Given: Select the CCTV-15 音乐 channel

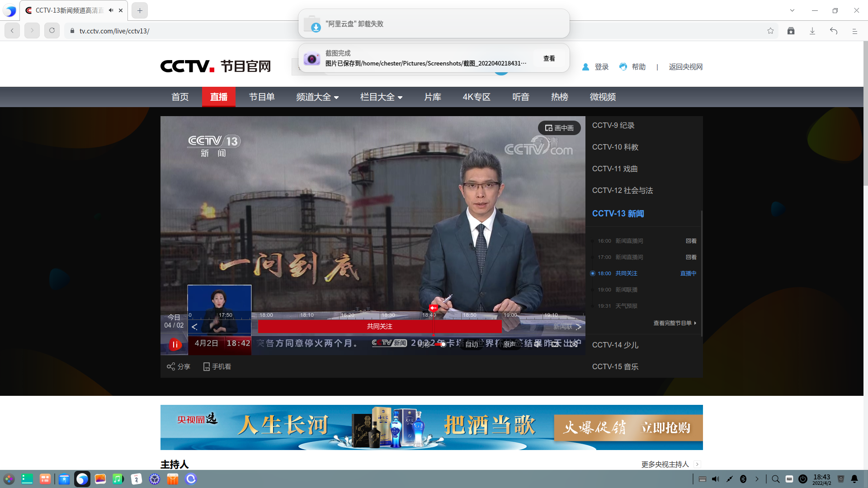Looking at the screenshot, I should tap(615, 366).
